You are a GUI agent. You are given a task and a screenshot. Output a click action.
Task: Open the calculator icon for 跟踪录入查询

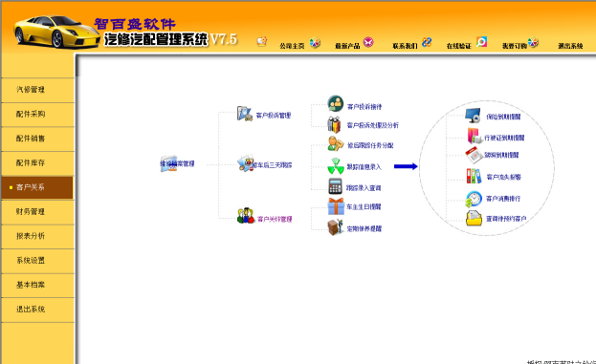click(x=335, y=186)
